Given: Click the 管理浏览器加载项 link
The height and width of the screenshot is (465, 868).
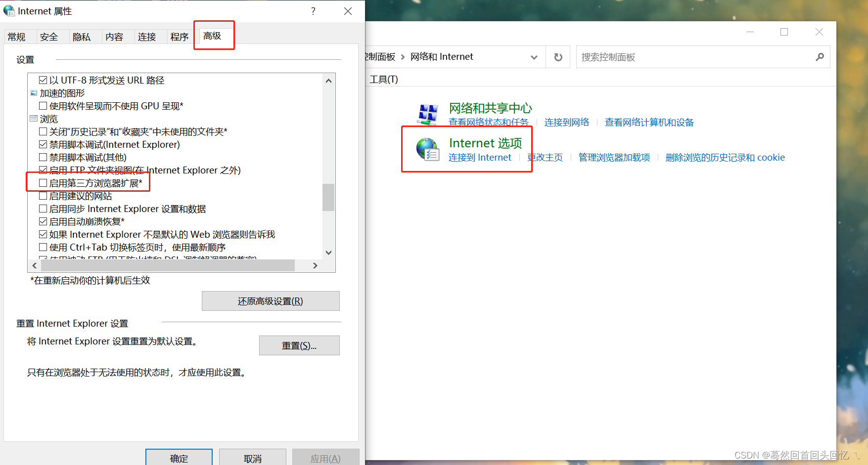Looking at the screenshot, I should pos(614,157).
